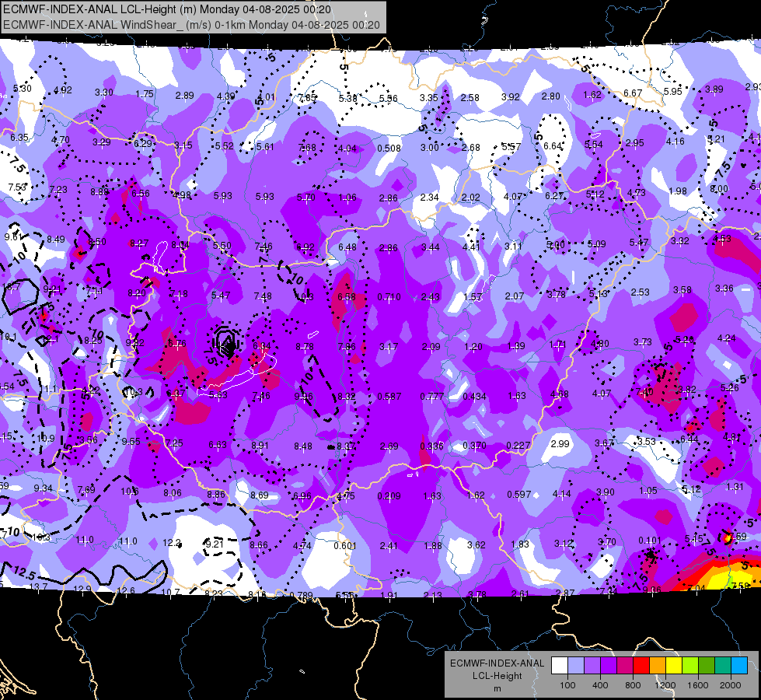The image size is (761, 700).
Task: Click the wind shear value 0.336
Action: tap(431, 446)
